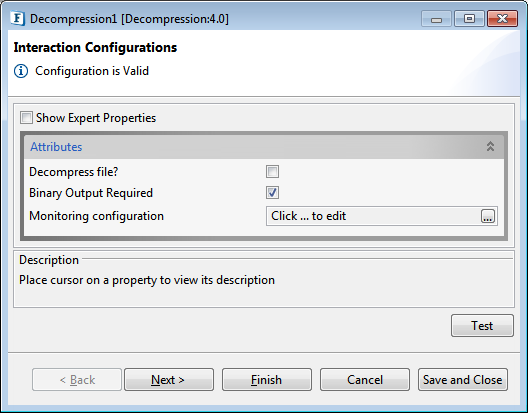Click the disabled Back button
Viewport: 528px width, 413px height.
click(x=77, y=380)
